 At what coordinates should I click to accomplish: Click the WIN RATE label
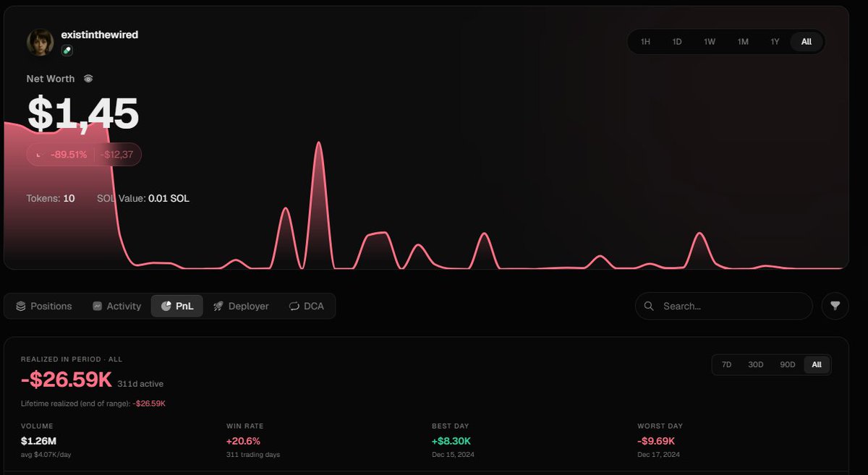tap(244, 426)
